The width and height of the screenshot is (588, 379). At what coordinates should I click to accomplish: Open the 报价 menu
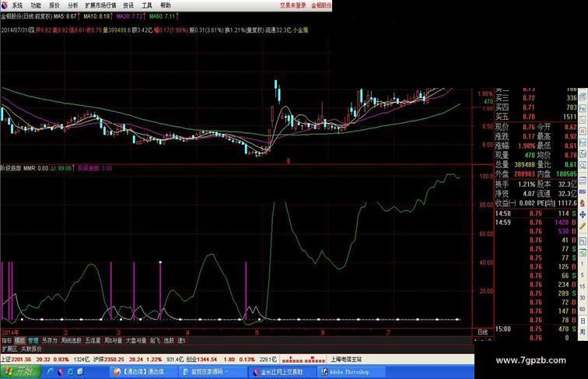click(x=54, y=5)
